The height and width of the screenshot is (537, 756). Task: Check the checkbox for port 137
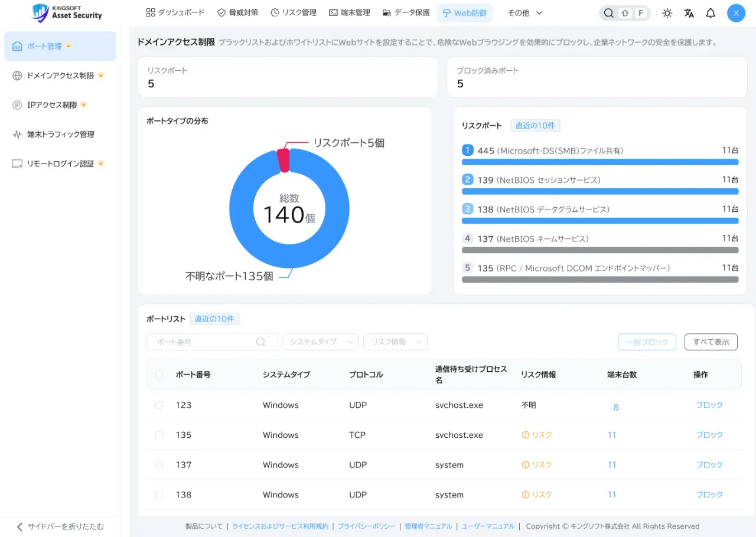click(159, 465)
